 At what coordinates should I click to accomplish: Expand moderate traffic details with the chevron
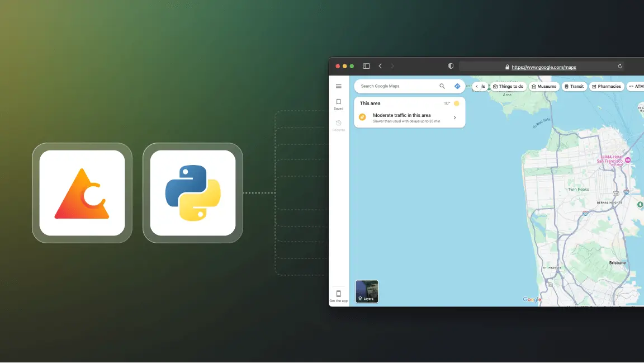[454, 118]
